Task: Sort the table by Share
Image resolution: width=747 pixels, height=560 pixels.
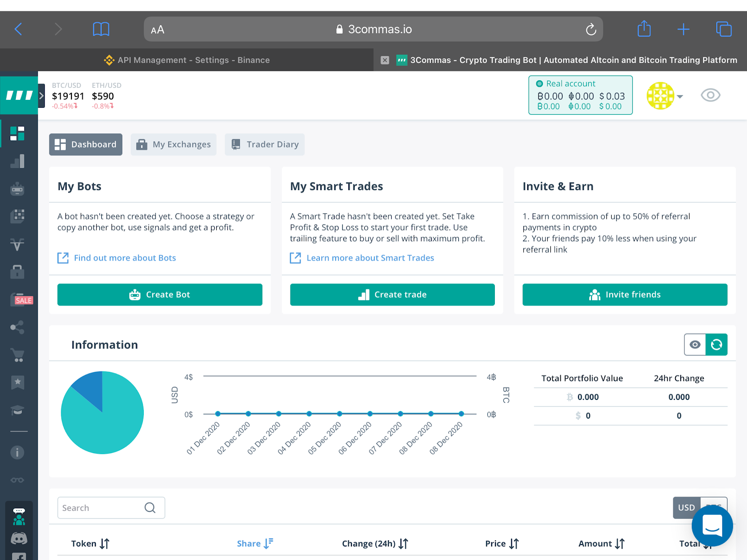Action: 255,544
